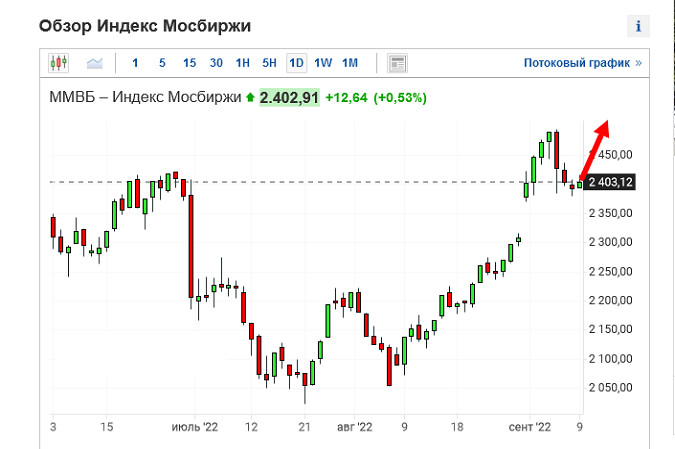The height and width of the screenshot is (449, 675).
Task: Click the 2 403,12 current price label
Action: click(x=611, y=182)
